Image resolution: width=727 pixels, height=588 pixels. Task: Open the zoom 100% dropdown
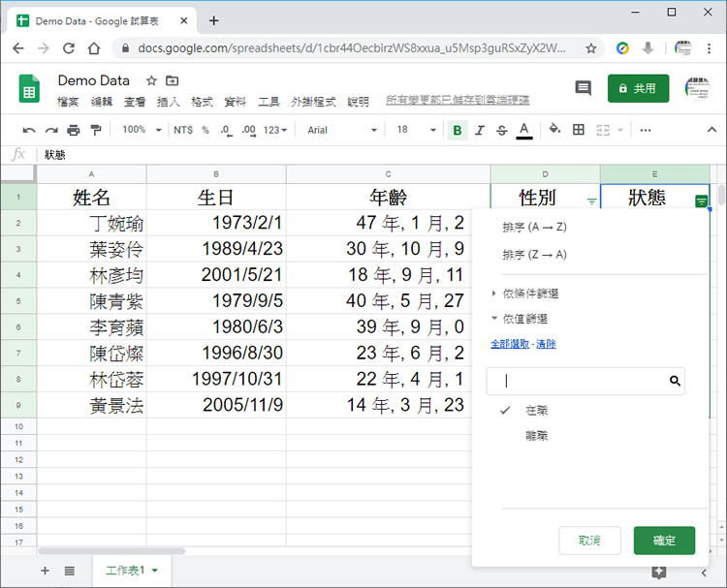[141, 130]
